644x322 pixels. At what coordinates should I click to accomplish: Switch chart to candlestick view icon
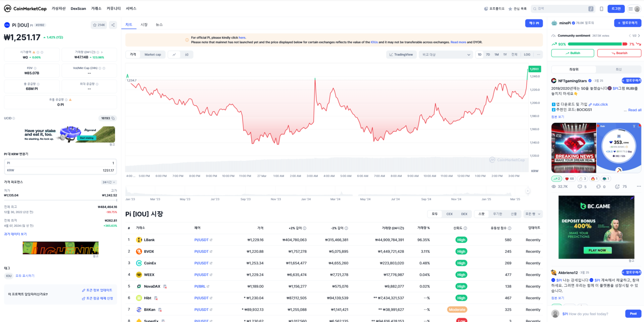coord(187,55)
